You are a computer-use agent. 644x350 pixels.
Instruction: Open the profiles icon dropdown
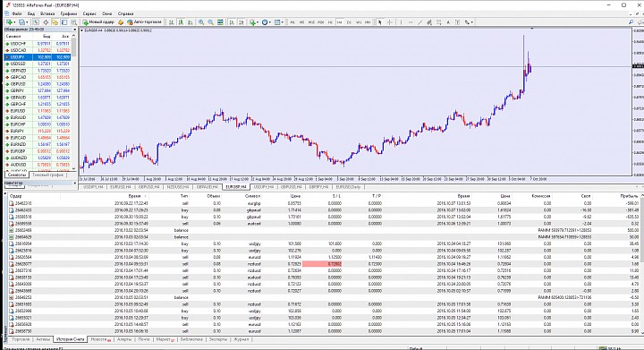[23, 22]
